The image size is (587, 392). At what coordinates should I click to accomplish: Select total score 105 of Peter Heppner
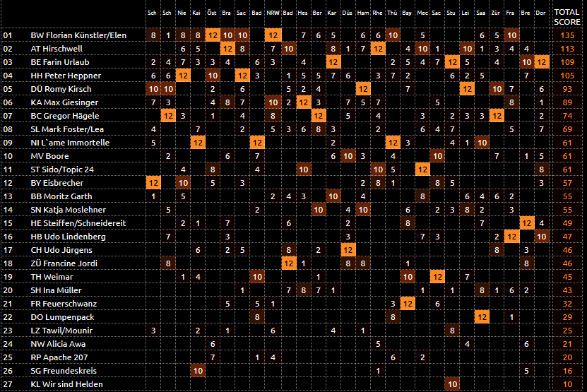tap(567, 76)
